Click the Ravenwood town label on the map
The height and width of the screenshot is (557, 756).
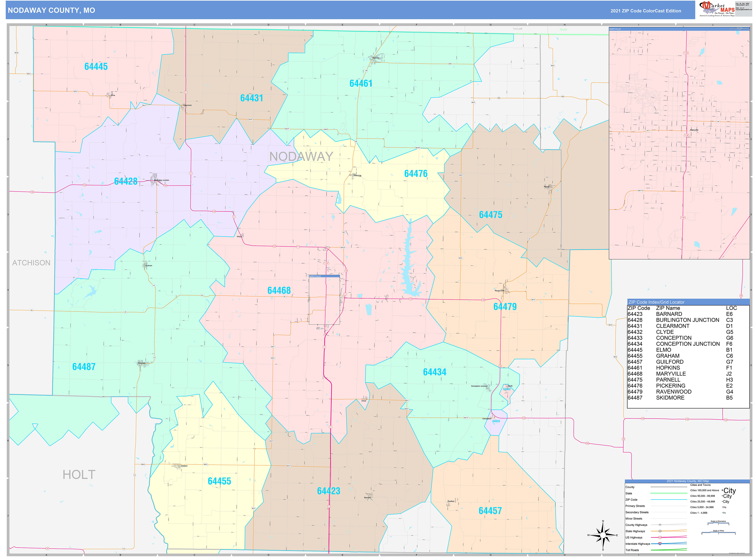tap(499, 291)
